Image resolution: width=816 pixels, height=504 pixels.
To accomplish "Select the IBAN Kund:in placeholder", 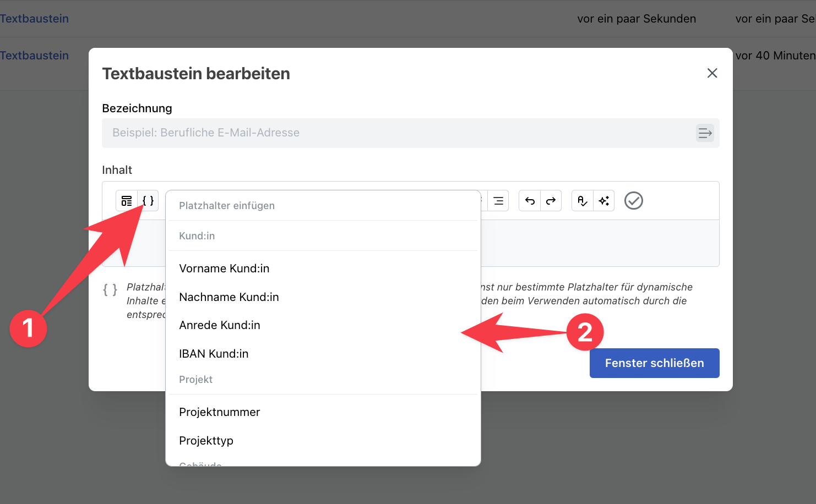I will (x=323, y=354).
